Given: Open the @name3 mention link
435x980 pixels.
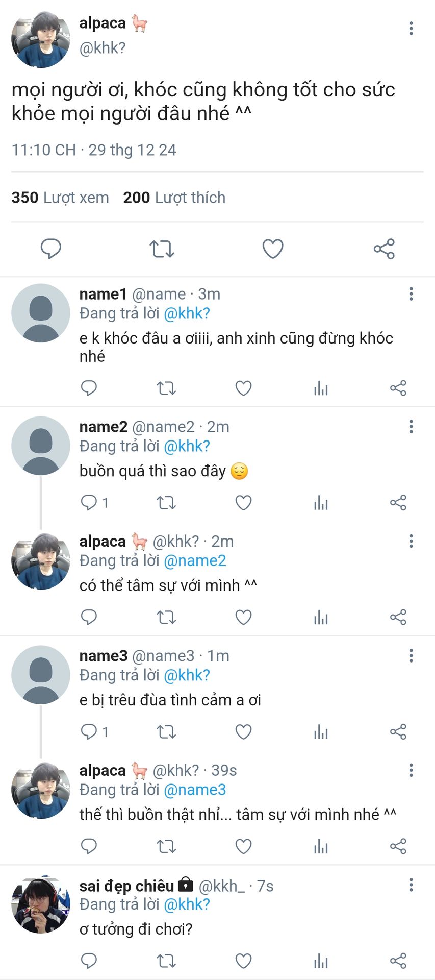Looking at the screenshot, I should [195, 790].
